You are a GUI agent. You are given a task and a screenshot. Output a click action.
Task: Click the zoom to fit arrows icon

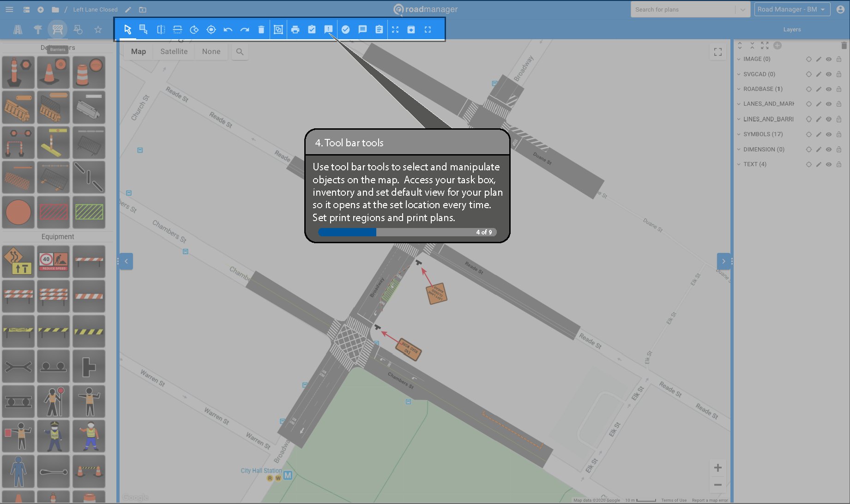pos(395,30)
